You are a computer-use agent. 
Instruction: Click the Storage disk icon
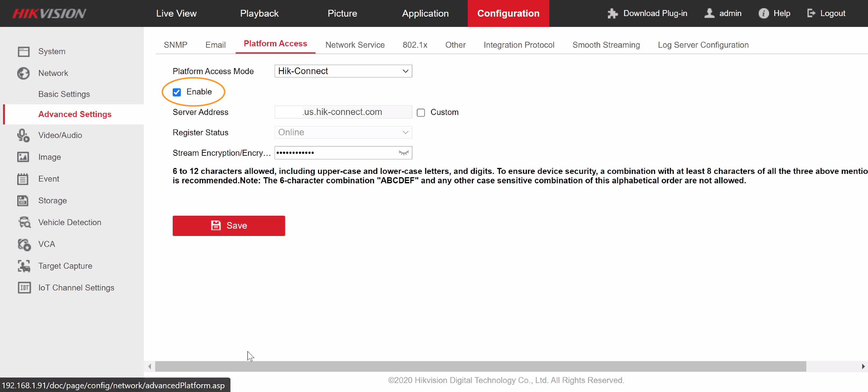click(x=24, y=201)
